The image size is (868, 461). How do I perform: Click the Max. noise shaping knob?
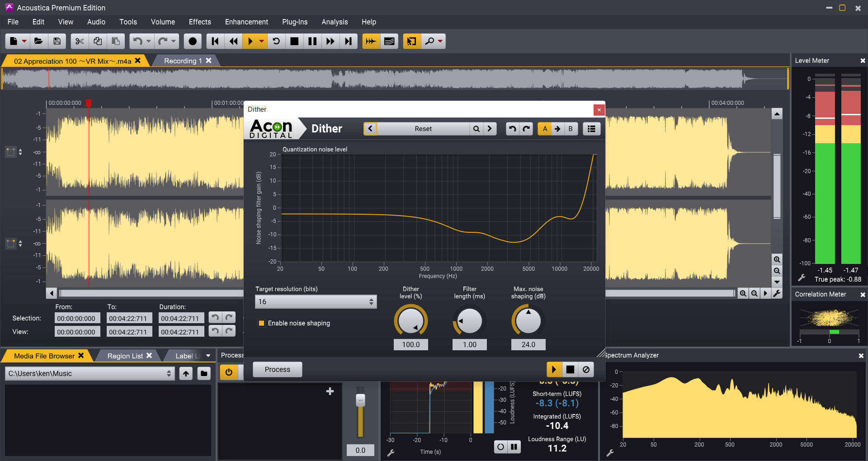coord(528,321)
